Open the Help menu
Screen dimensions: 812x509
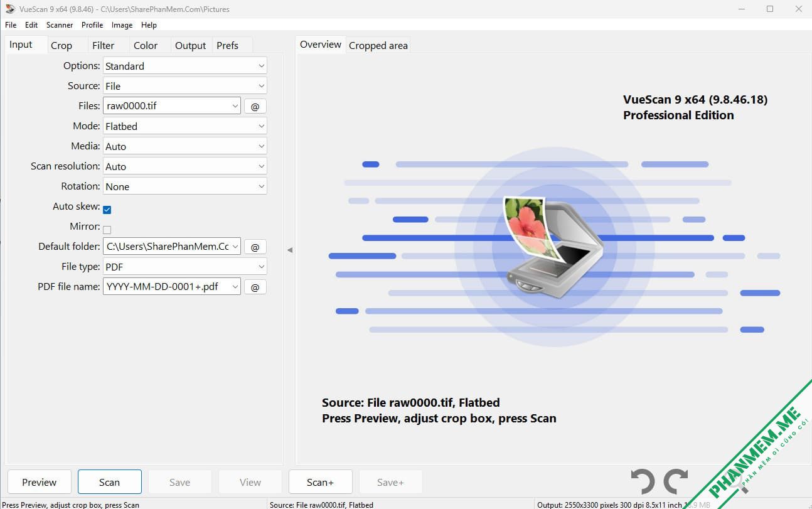(149, 25)
